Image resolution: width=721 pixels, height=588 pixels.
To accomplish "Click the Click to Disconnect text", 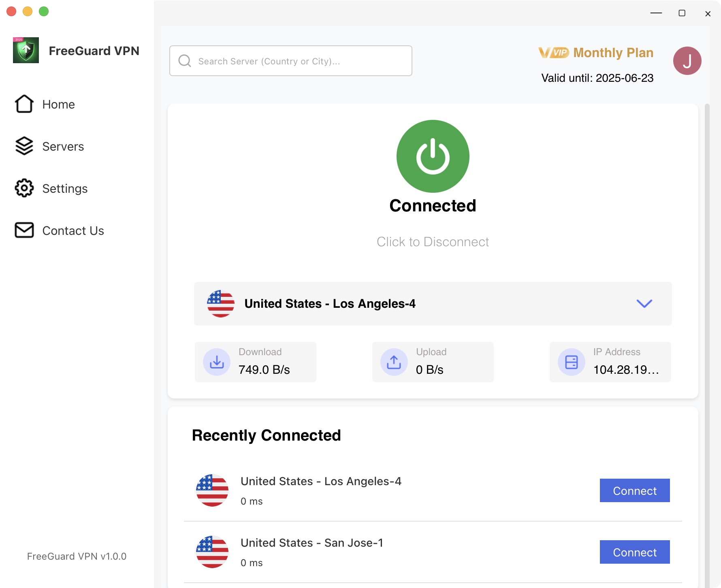I will (433, 242).
